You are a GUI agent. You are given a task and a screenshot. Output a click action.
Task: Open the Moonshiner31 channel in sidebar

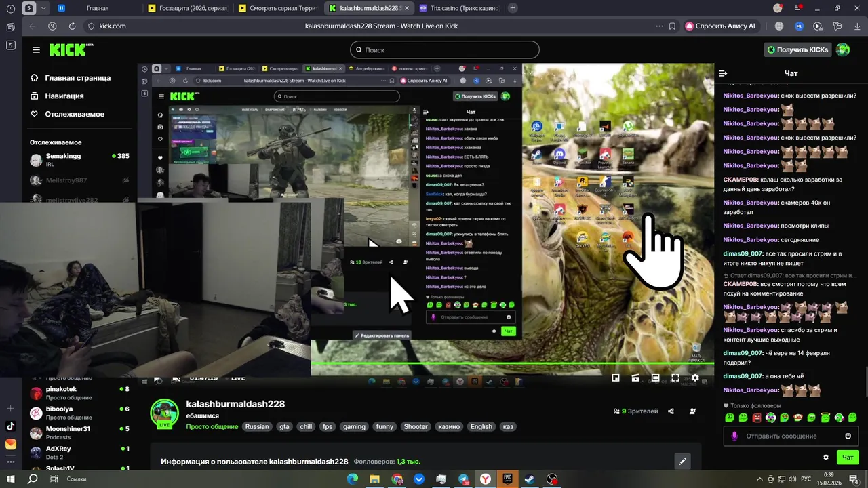point(79,432)
